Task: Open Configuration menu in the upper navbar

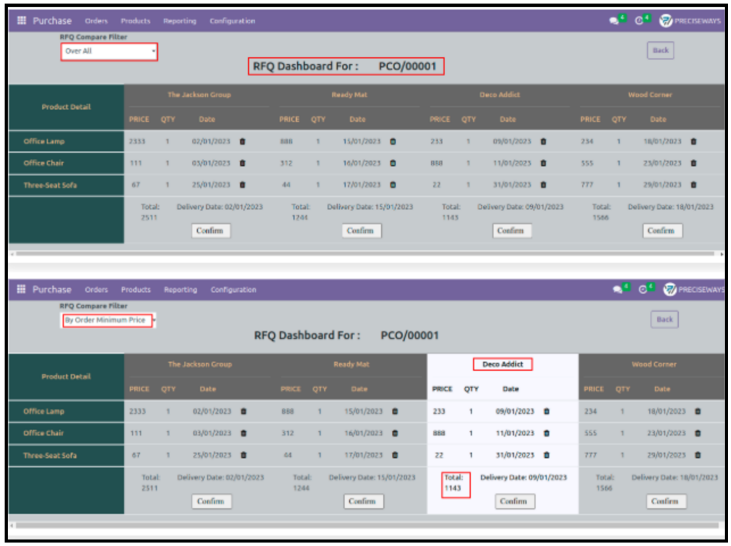Action: (x=232, y=21)
